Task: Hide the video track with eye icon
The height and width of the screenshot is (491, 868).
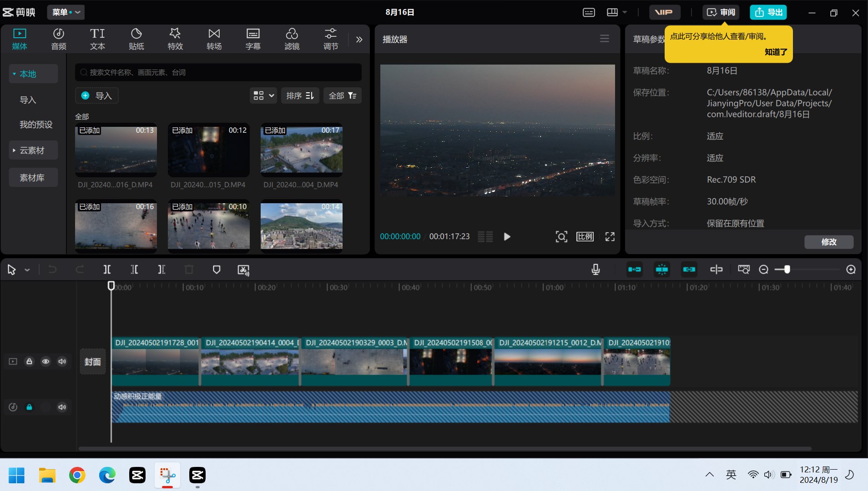Action: (45, 361)
